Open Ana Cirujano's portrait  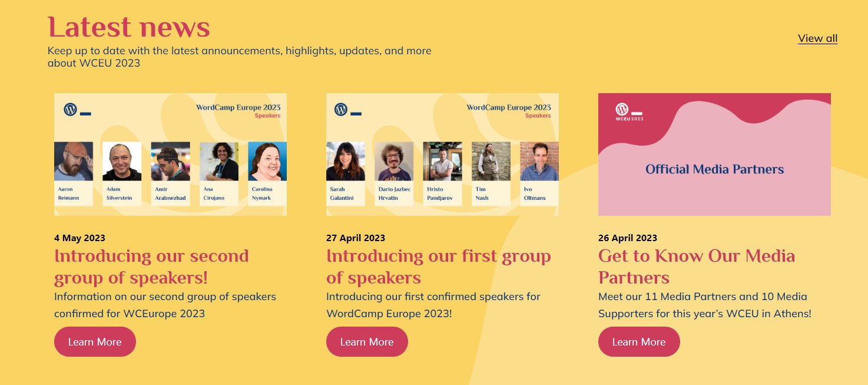(x=219, y=161)
